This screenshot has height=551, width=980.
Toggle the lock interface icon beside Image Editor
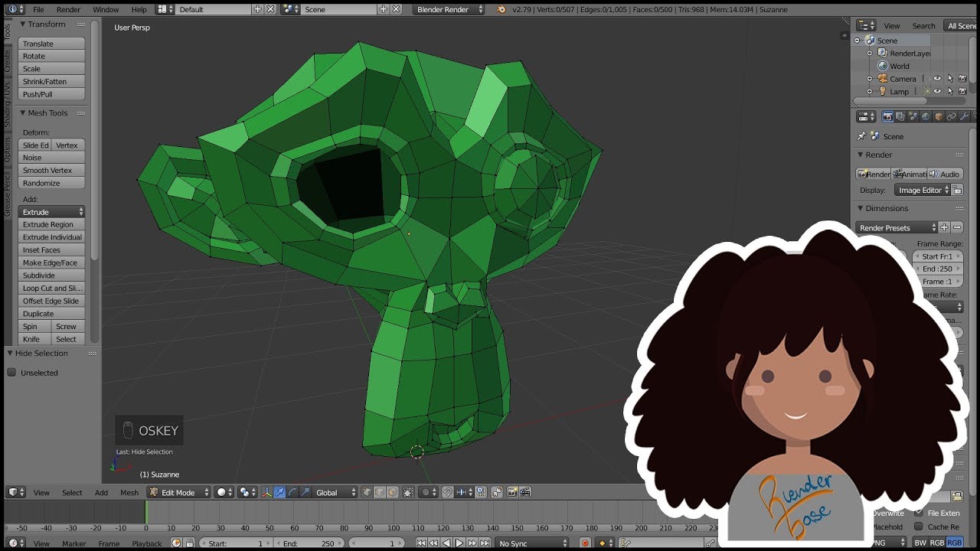[957, 190]
